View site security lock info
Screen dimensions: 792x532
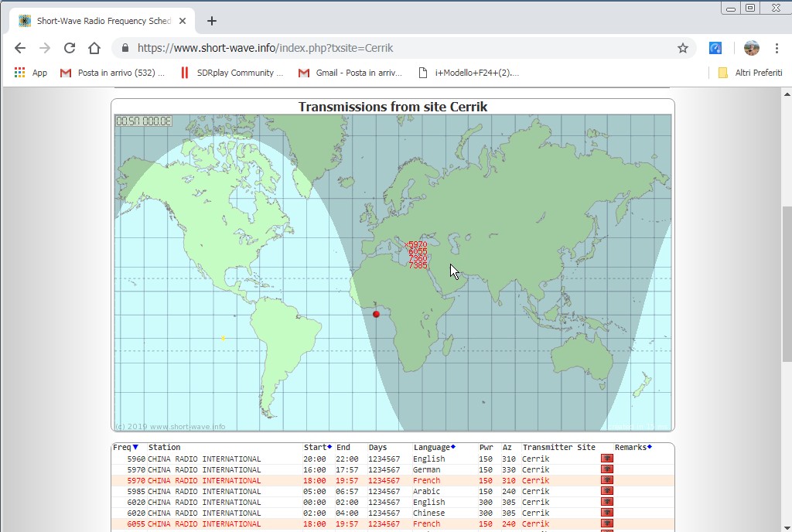pos(125,48)
